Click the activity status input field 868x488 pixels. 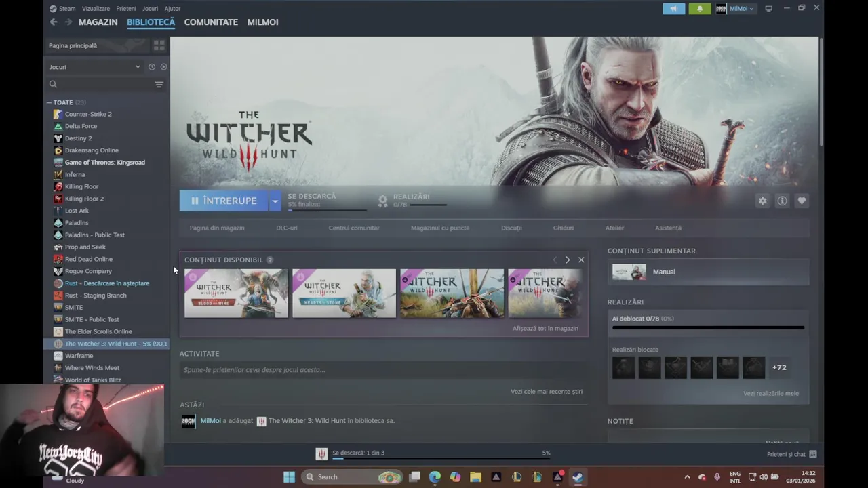click(x=383, y=370)
